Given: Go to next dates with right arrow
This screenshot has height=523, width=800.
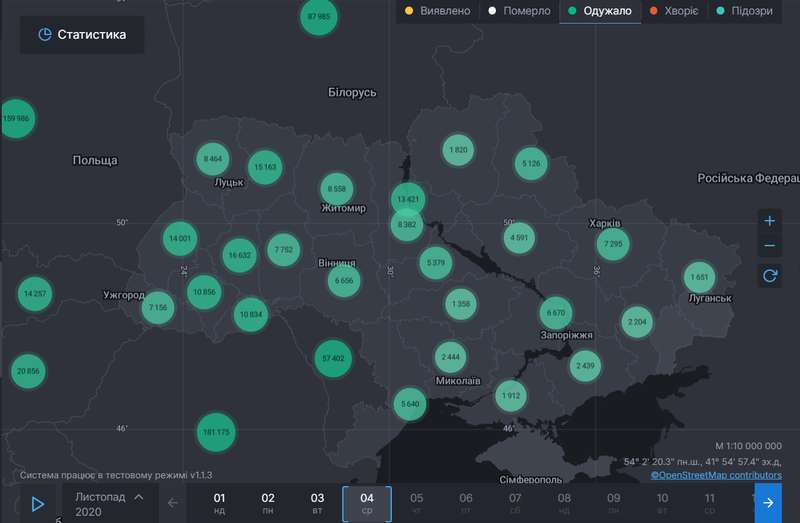Looking at the screenshot, I should pyautogui.click(x=768, y=503).
